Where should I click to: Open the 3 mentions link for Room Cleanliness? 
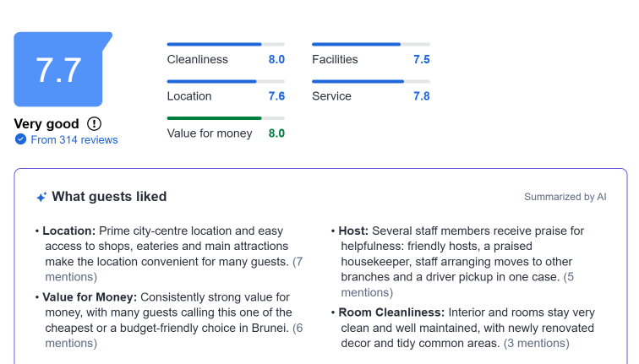[536, 343]
